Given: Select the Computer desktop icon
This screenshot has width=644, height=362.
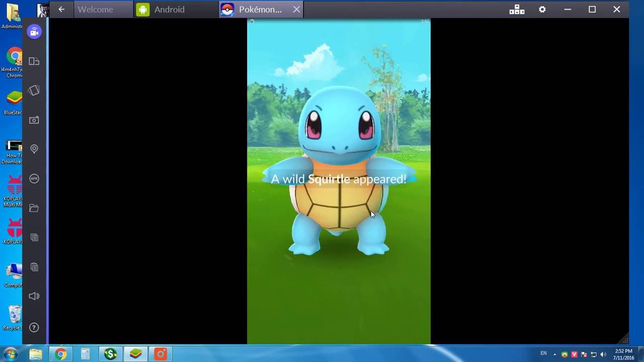Looking at the screenshot, I should tap(13, 276).
